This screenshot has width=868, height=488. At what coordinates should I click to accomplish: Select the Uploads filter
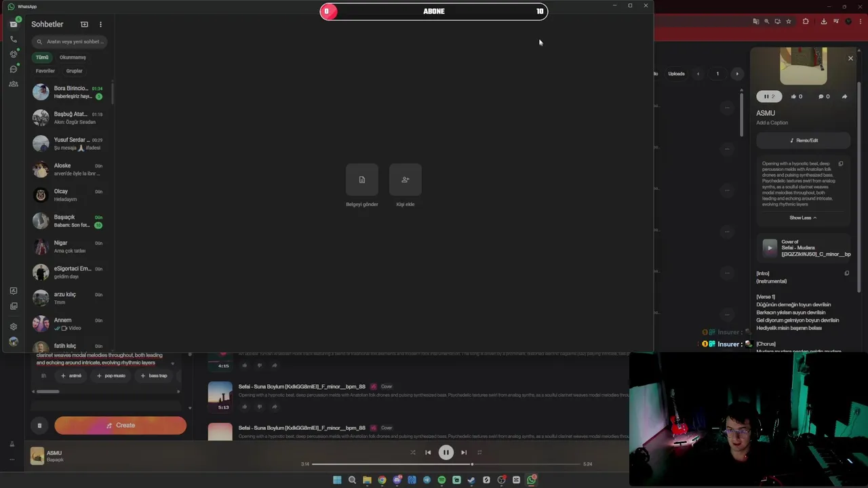676,74
